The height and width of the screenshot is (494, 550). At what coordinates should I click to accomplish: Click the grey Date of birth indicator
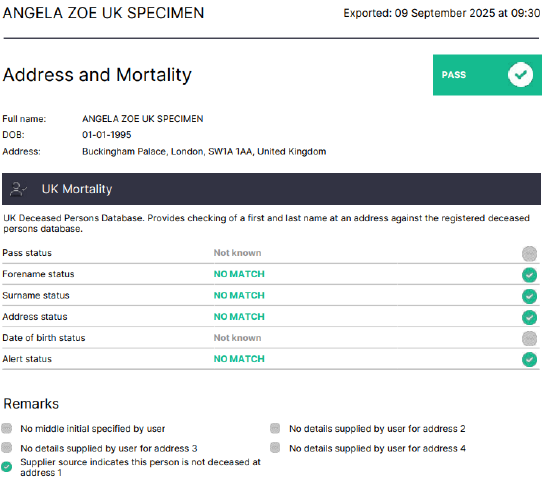pos(529,339)
